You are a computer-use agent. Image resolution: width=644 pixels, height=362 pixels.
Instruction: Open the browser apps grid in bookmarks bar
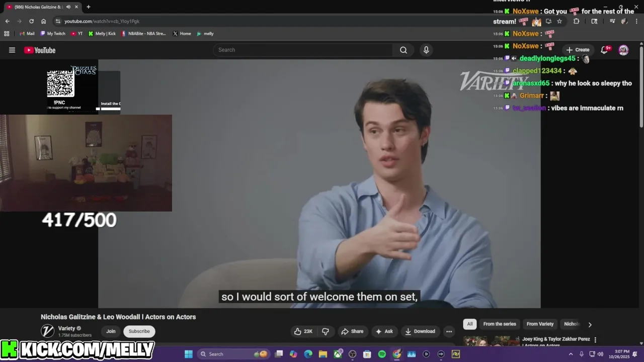coord(7,34)
